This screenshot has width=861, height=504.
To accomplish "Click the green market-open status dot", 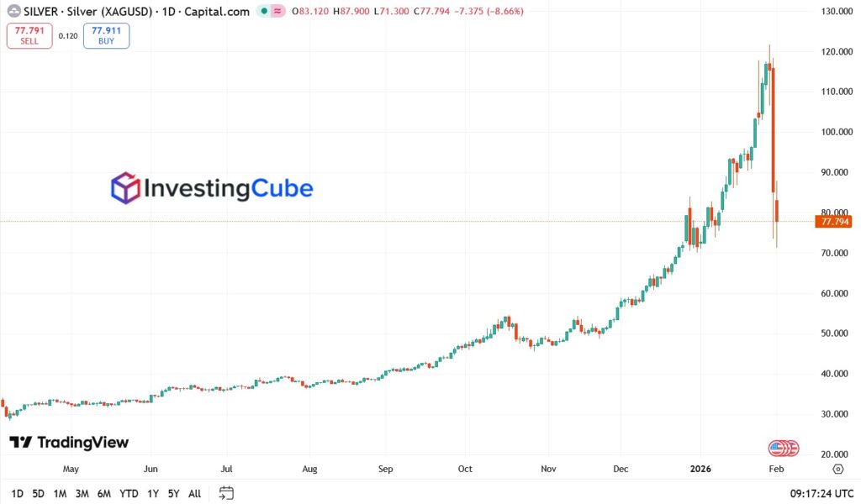I will (x=263, y=12).
